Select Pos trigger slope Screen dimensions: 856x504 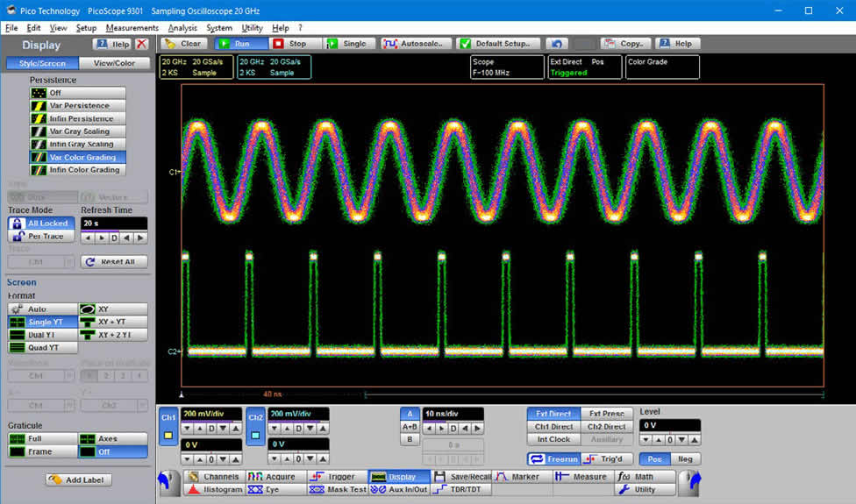pyautogui.click(x=654, y=459)
